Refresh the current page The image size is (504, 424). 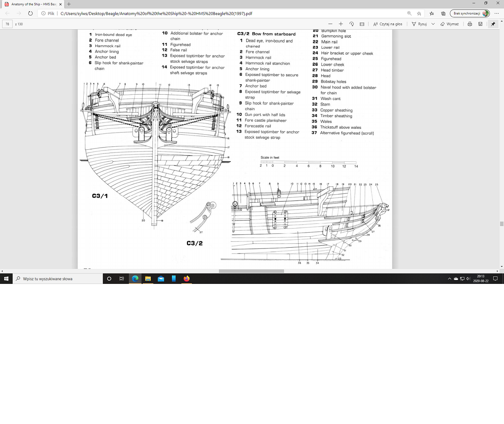[30, 13]
